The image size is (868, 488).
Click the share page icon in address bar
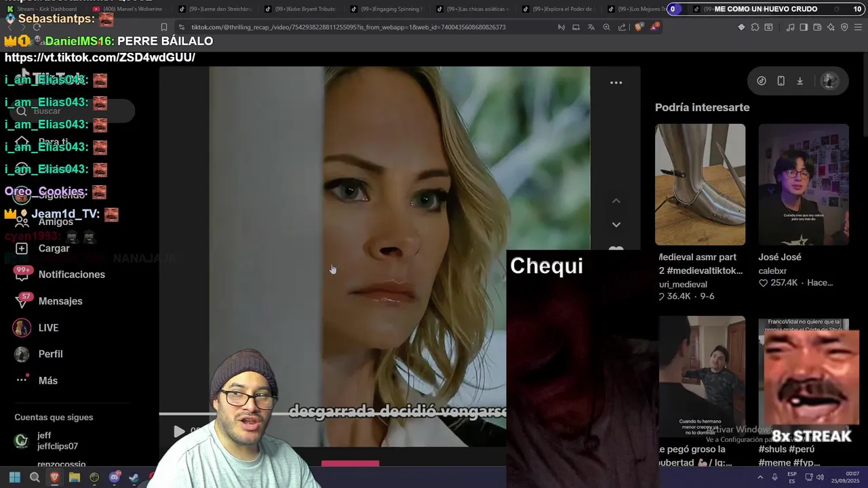click(x=622, y=27)
